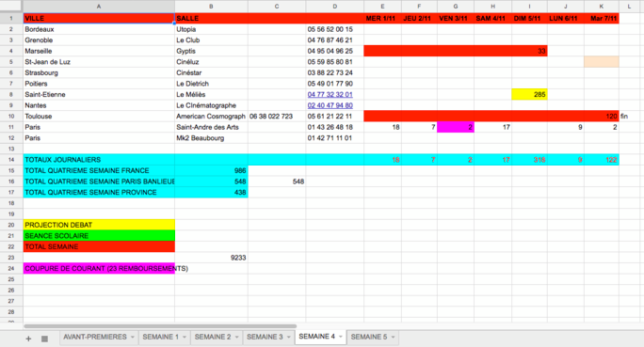Select the PROJECTION DEBAT yellow legend cell

pos(99,225)
